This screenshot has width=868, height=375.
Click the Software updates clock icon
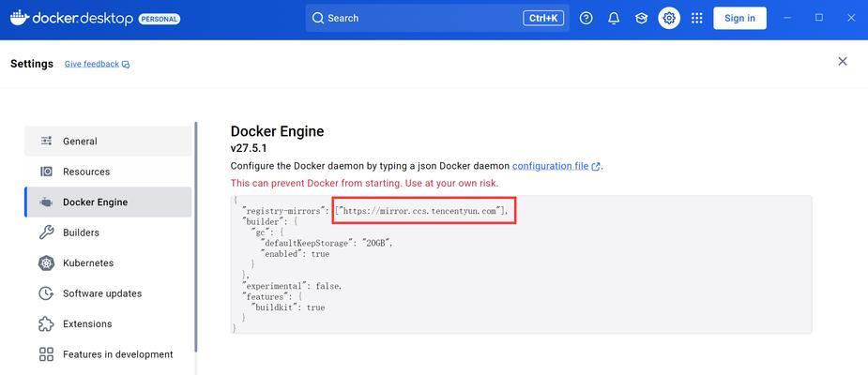pyautogui.click(x=47, y=293)
